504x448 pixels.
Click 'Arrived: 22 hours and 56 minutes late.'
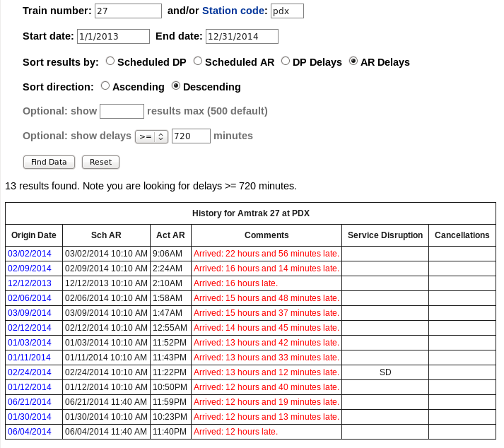(x=266, y=254)
